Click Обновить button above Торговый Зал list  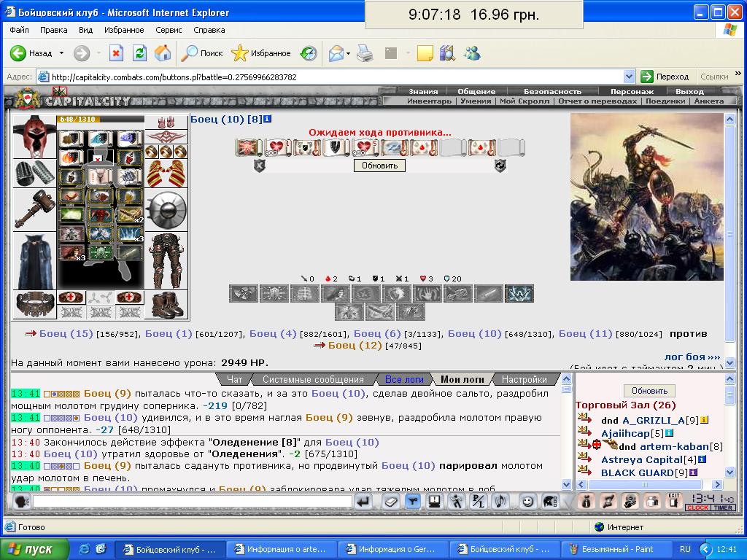click(x=650, y=391)
